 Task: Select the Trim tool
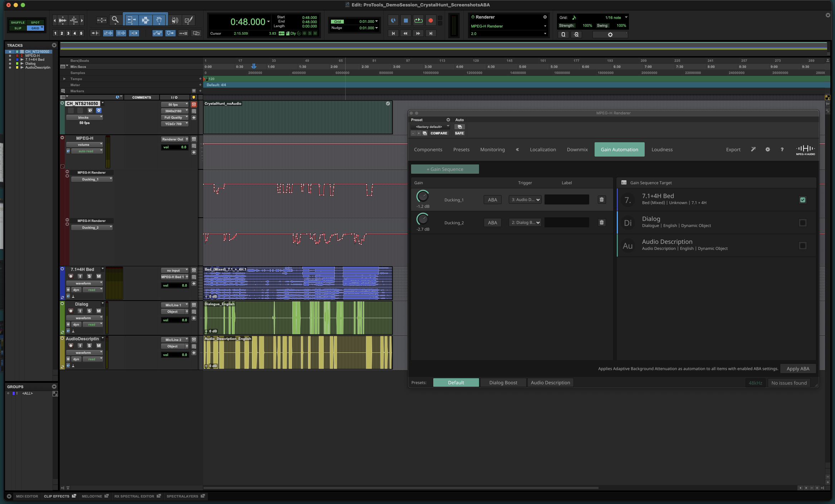(x=131, y=20)
